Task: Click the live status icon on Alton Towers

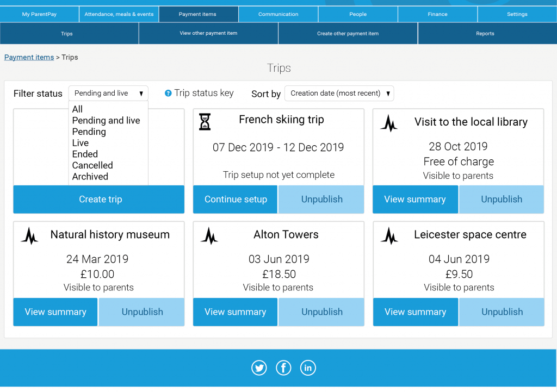Action: 209,235
